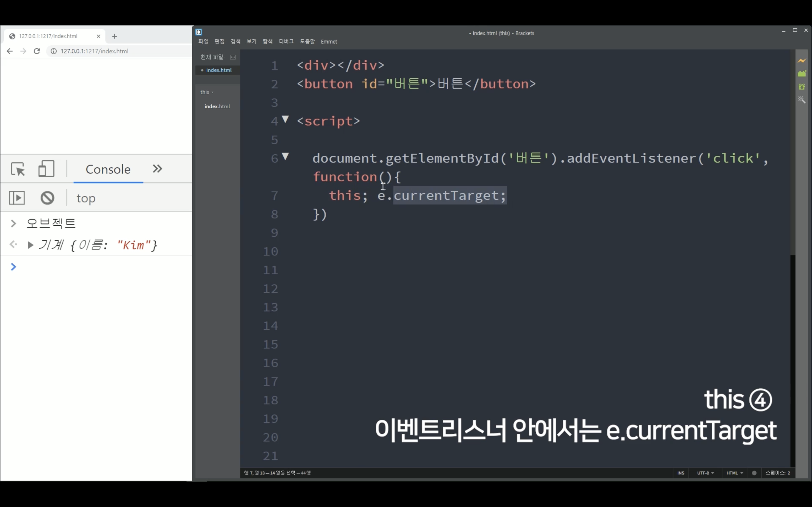812x507 pixels.
Task: Open the Emmet menu
Action: coord(328,42)
